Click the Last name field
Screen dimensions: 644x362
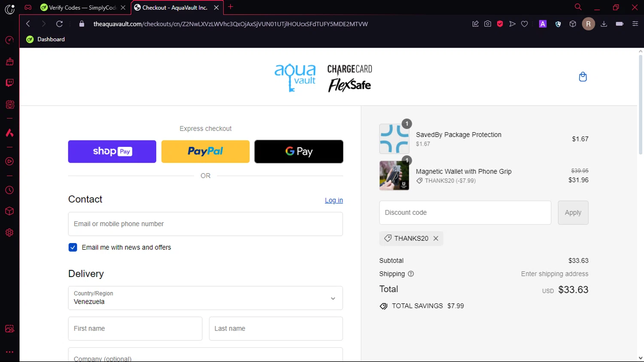(x=276, y=329)
